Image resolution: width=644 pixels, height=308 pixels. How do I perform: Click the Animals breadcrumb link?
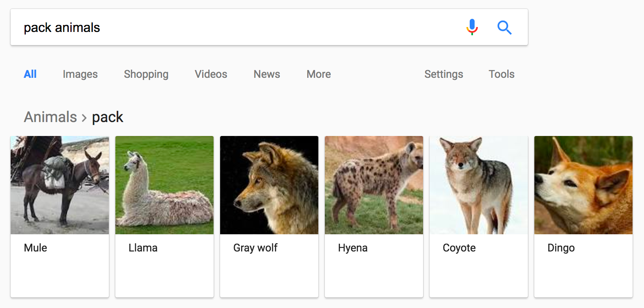tap(50, 117)
